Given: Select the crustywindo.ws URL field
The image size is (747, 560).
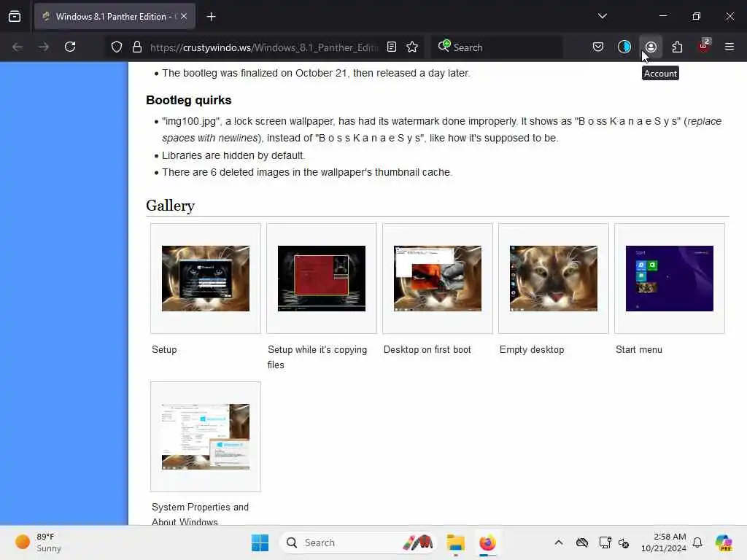Looking at the screenshot, I should (264, 47).
